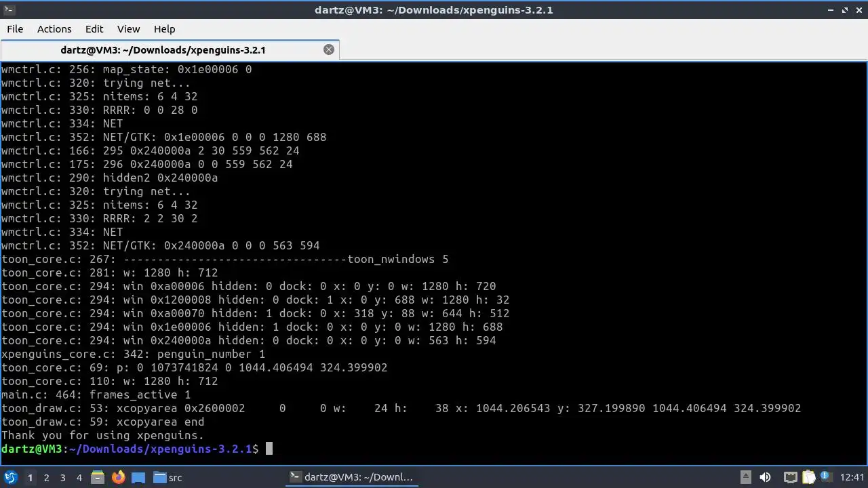868x488 pixels.
Task: Click the 'dartz@VM3' prompt text
Action: (31, 449)
